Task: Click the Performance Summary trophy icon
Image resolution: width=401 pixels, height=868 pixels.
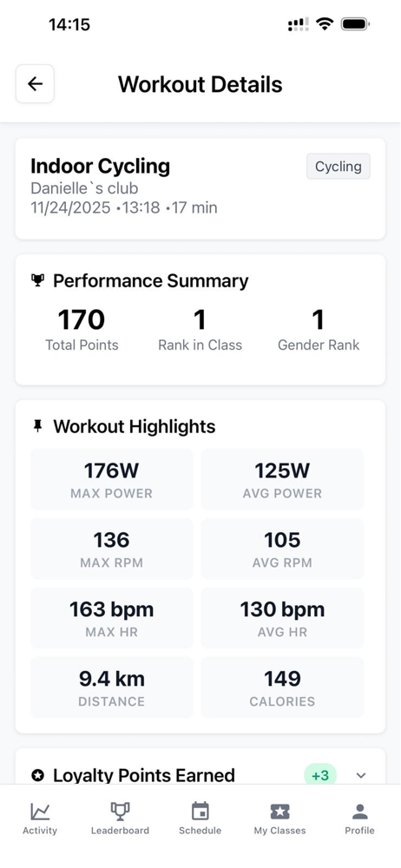Action: click(37, 280)
